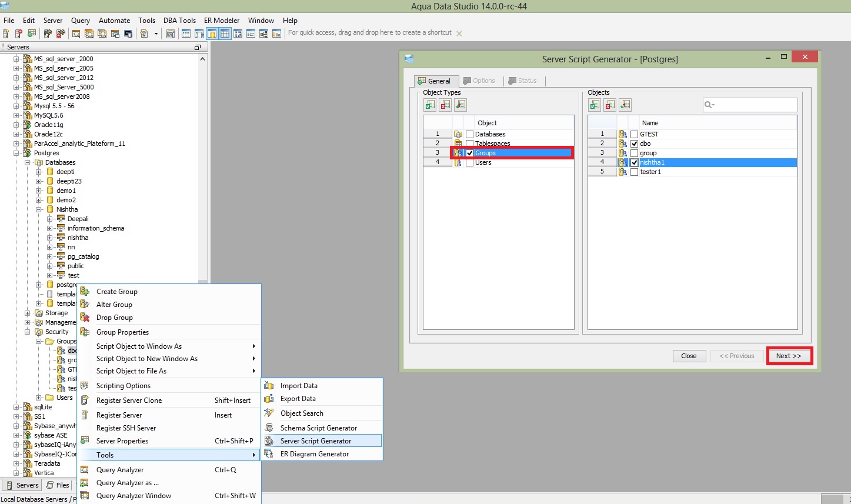
Task: Check the tester1 object checkbox
Action: click(634, 172)
